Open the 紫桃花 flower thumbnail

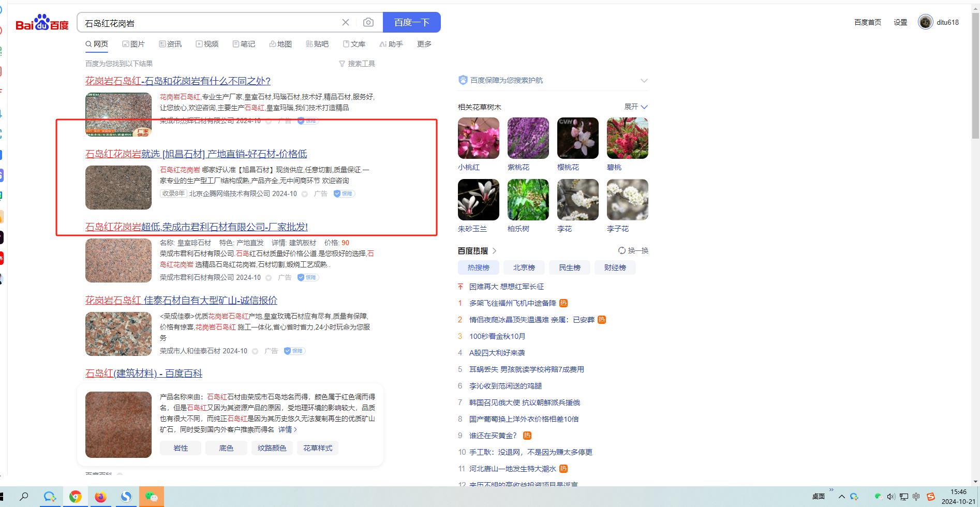pyautogui.click(x=528, y=138)
